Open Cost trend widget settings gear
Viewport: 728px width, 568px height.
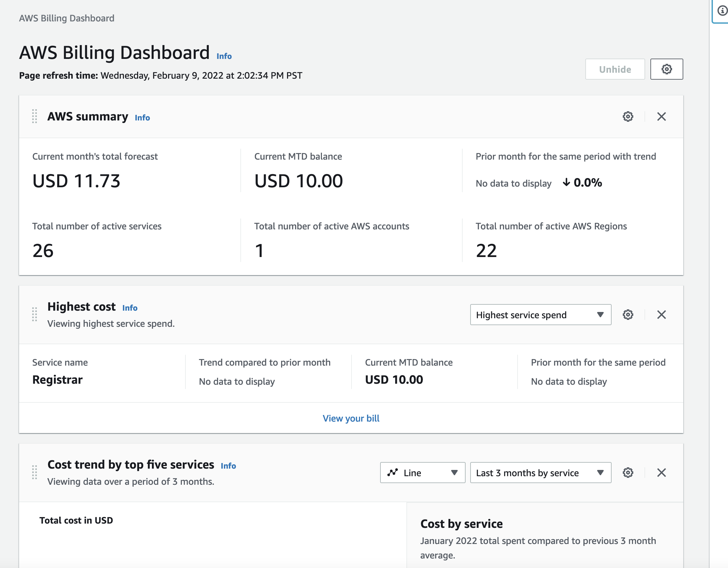tap(628, 473)
